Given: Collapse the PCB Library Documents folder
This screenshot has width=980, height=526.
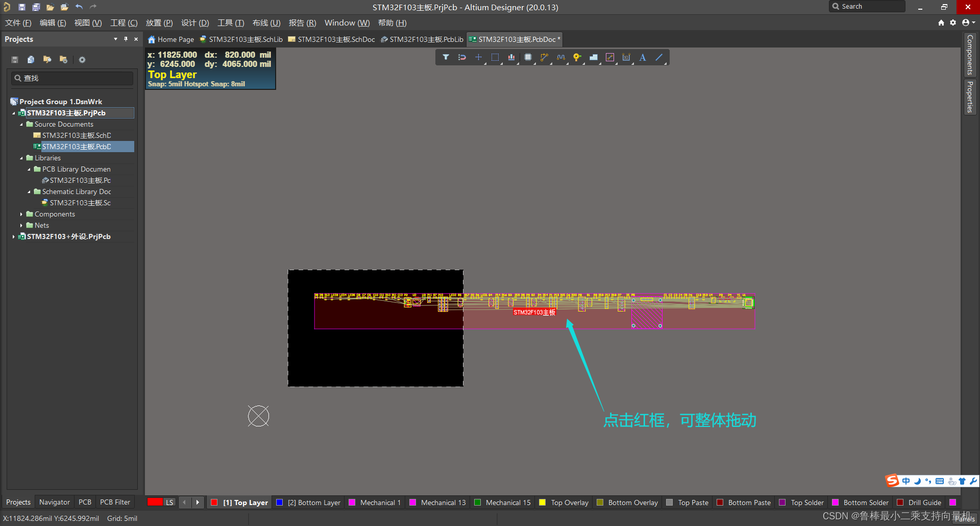Looking at the screenshot, I should 29,169.
